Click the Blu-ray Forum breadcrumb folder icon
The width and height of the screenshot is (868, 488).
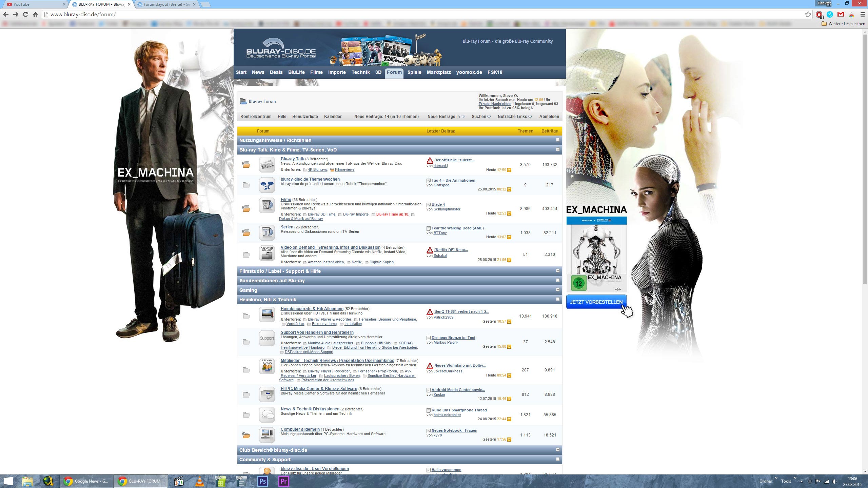243,101
